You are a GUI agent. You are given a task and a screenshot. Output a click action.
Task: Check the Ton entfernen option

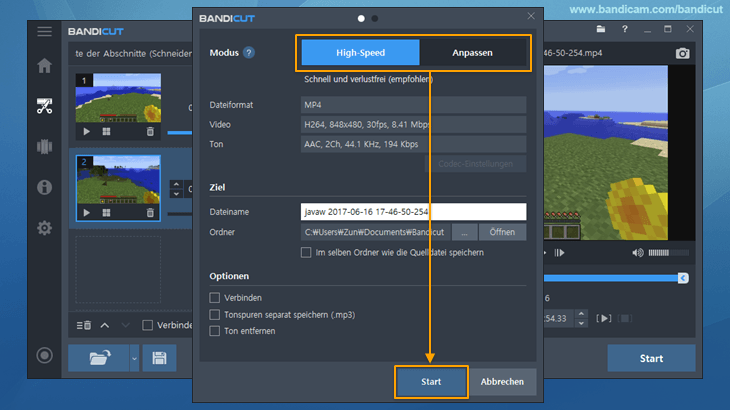(215, 331)
